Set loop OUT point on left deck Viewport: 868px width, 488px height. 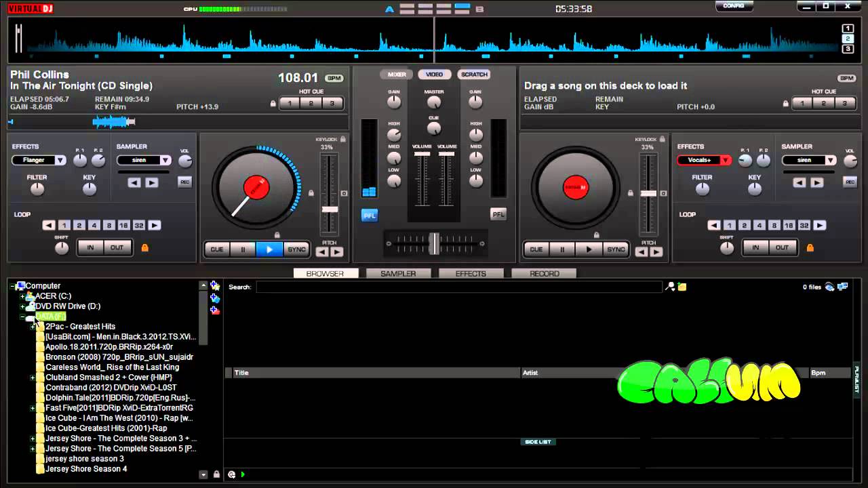click(117, 248)
